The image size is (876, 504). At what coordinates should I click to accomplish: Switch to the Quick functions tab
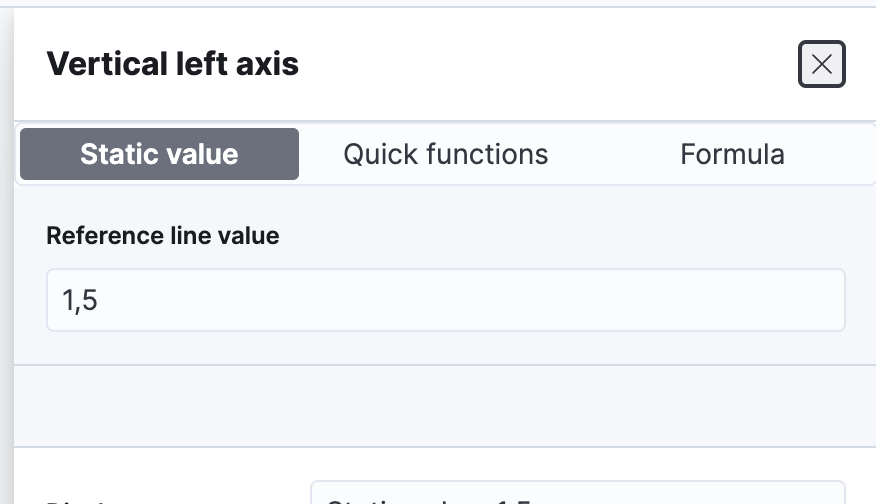[445, 154]
